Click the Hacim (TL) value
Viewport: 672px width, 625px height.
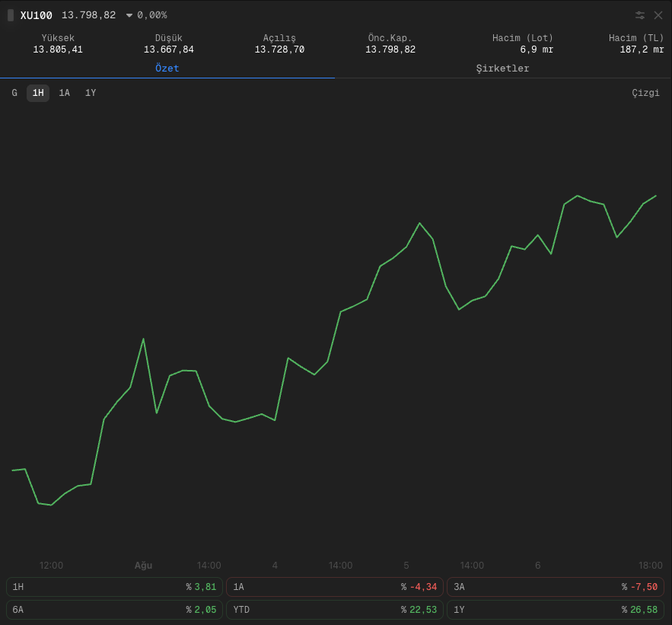point(642,49)
